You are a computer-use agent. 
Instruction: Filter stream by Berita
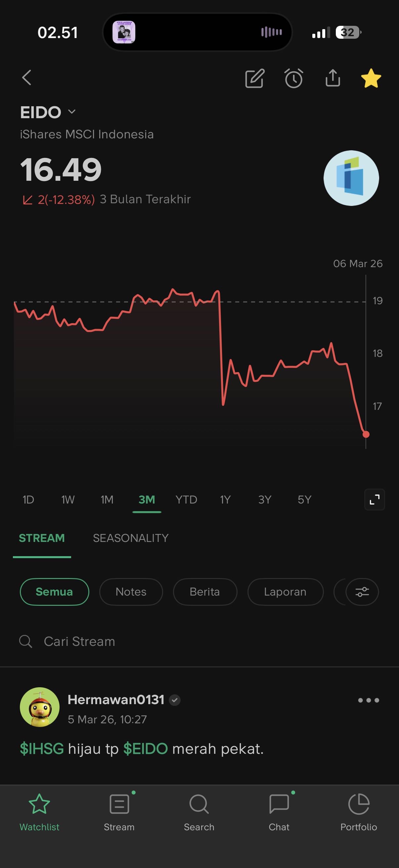[205, 592]
